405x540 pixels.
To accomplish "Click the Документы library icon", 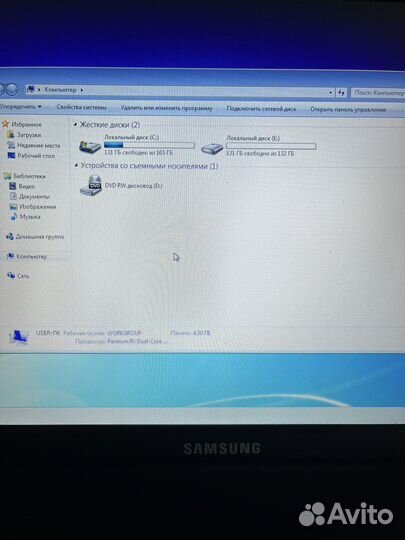I will coord(13,196).
